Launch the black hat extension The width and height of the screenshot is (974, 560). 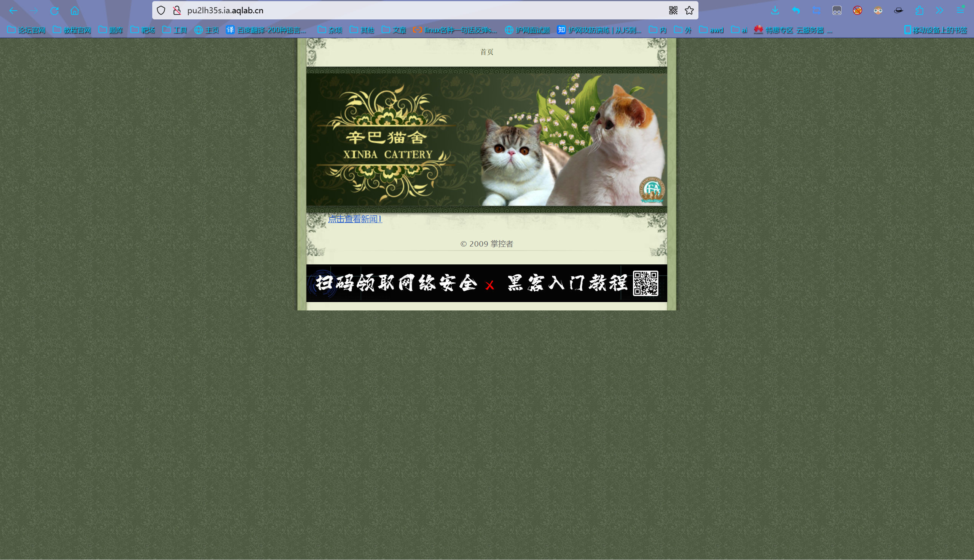(899, 10)
